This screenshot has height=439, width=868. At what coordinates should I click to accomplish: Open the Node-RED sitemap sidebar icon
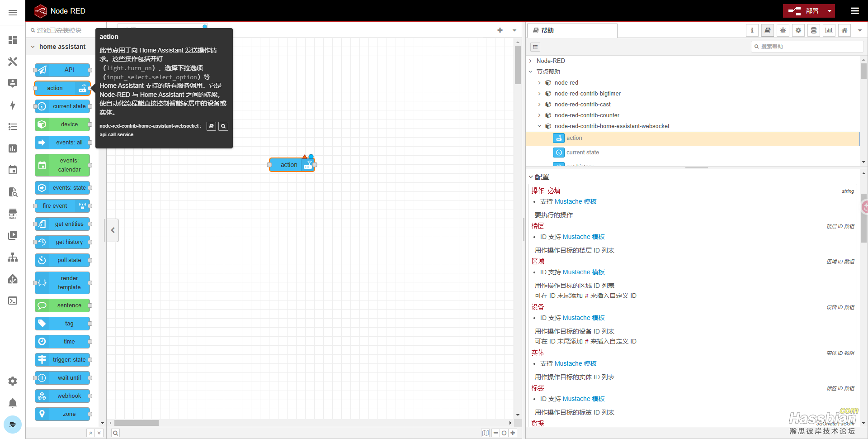coord(13,257)
